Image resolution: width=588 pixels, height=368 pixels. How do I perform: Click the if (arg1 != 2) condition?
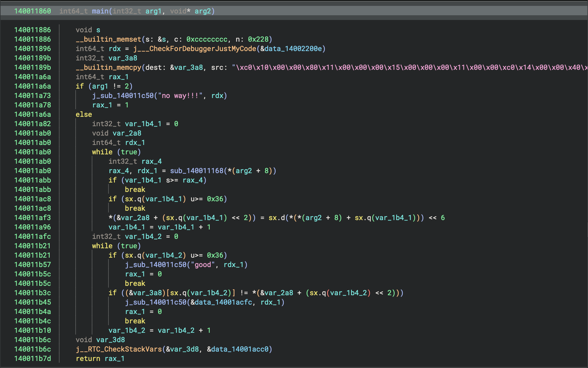[x=104, y=86]
